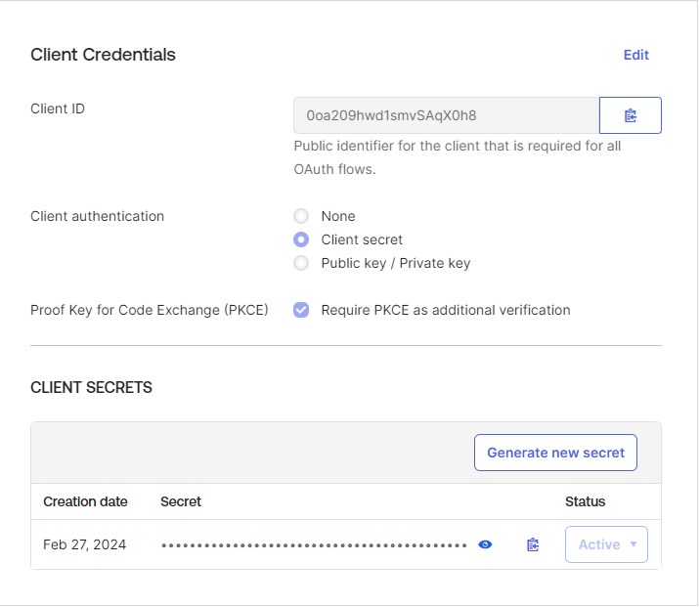Click the Status column header
Image resolution: width=700 pixels, height=607 pixels.
click(x=585, y=501)
